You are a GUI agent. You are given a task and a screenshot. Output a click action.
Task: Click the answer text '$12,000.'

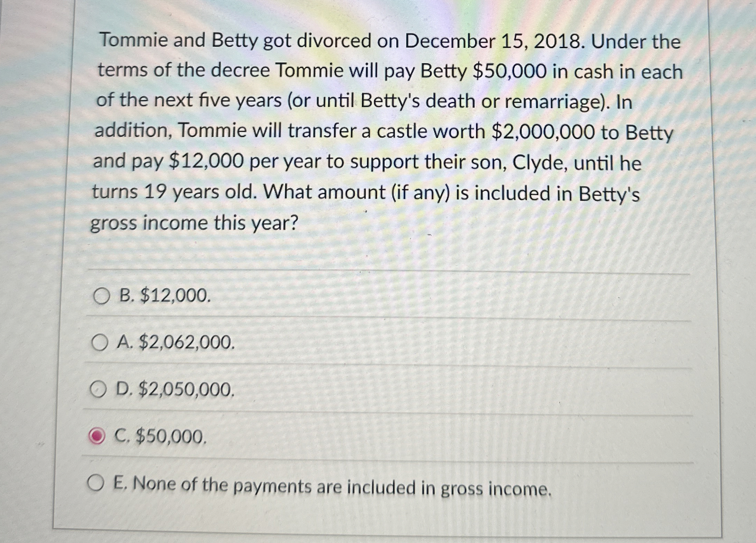(175, 296)
